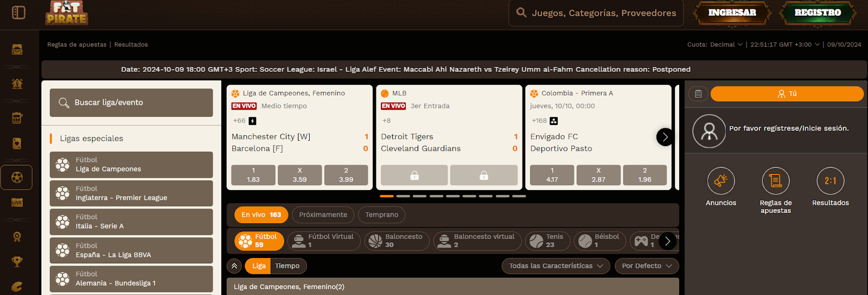Jump to second carousel page indicator

click(403, 196)
